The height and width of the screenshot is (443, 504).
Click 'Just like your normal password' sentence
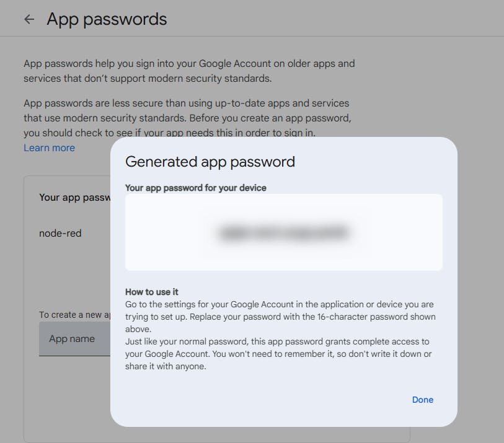coord(277,341)
